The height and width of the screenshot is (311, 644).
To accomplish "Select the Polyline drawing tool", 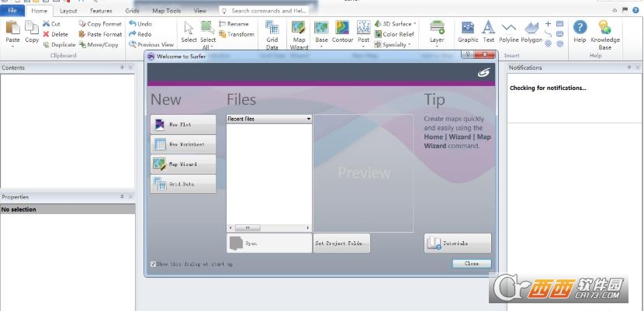I will [x=509, y=32].
